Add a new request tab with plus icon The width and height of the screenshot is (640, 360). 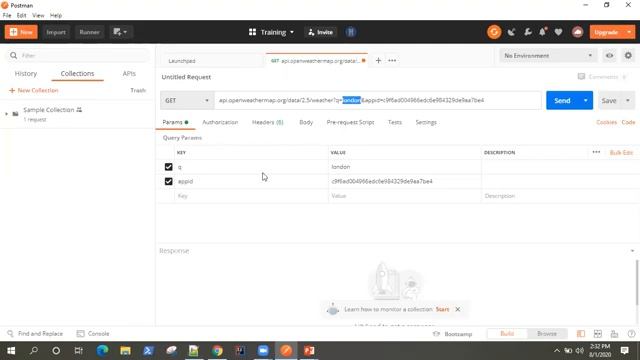pos(378,60)
